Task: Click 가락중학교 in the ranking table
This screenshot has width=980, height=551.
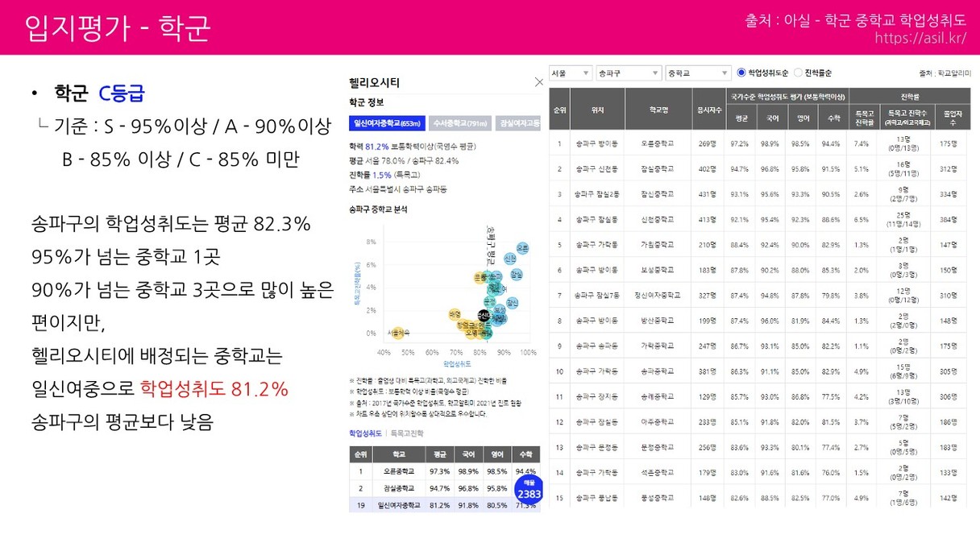Action: pos(658,346)
